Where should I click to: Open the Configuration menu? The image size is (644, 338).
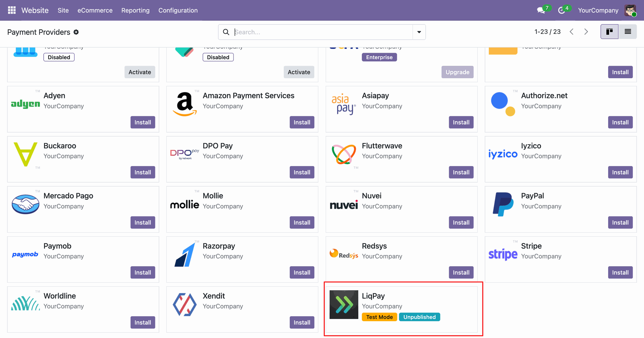tap(178, 10)
